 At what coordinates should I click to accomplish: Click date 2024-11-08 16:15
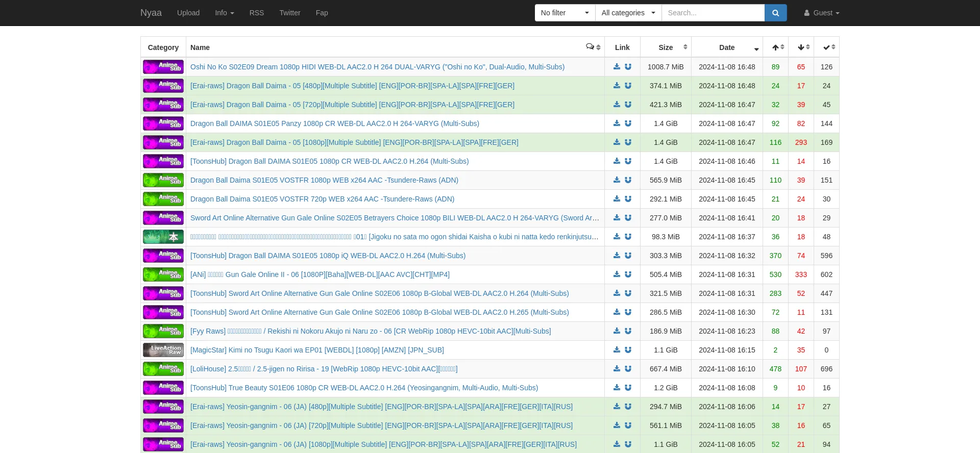pos(727,350)
